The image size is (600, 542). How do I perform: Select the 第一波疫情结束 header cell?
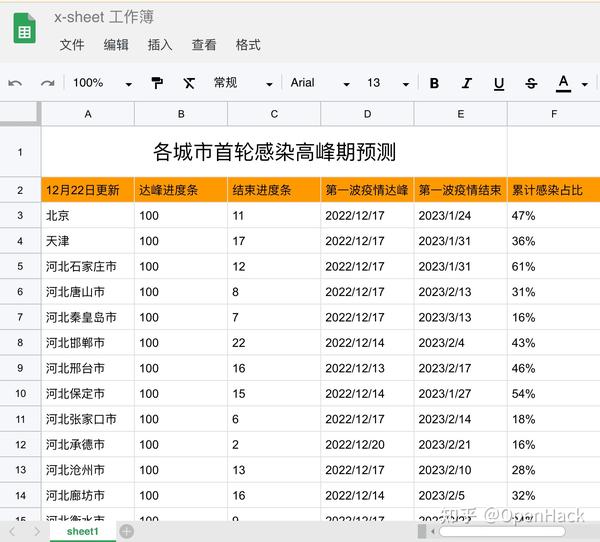pos(461,190)
